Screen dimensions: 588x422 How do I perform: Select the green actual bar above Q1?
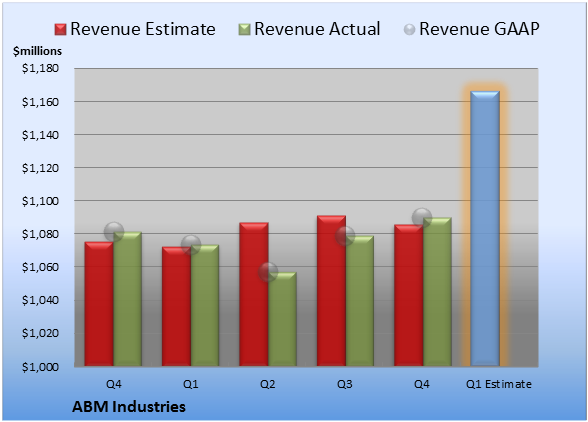pyautogui.click(x=205, y=305)
